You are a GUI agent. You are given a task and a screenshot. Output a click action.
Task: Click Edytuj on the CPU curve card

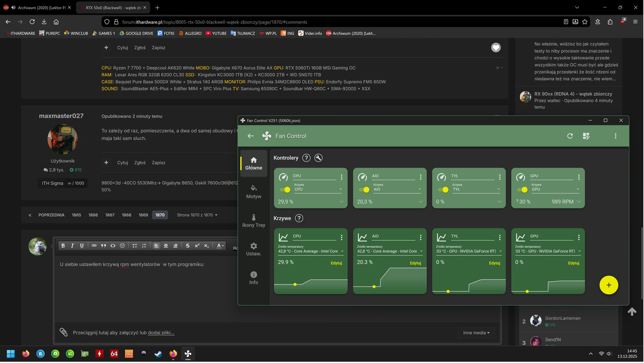(x=337, y=263)
